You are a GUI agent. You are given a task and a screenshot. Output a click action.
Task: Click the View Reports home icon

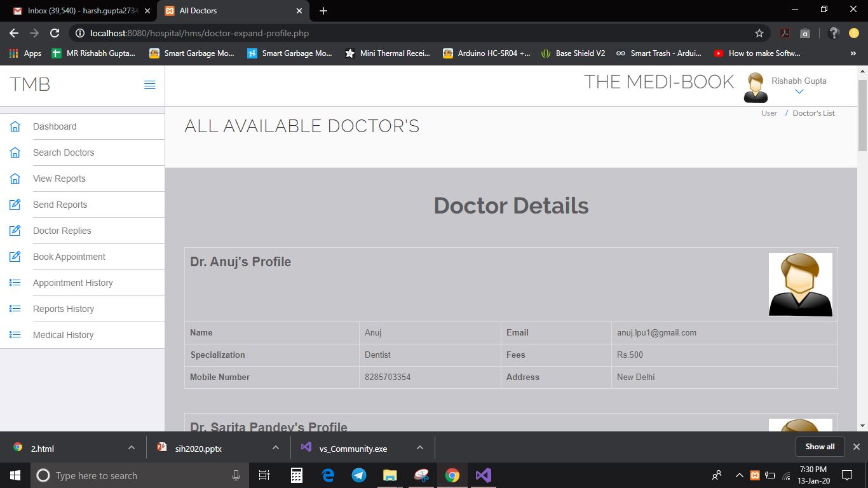pyautogui.click(x=15, y=179)
